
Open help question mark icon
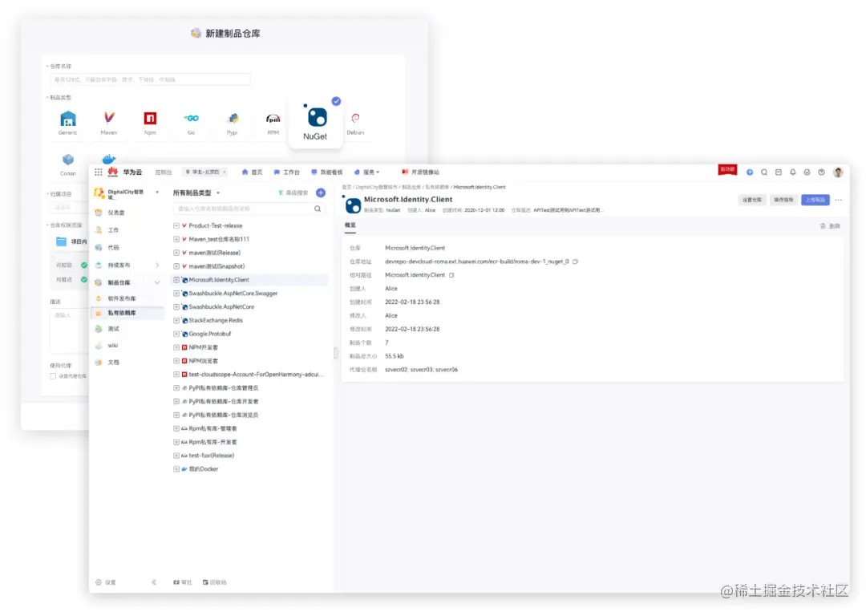click(x=821, y=172)
